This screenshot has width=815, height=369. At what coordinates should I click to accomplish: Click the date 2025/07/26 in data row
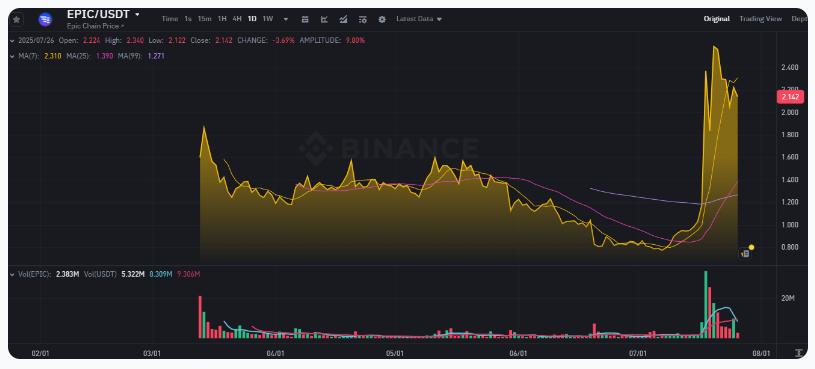pyautogui.click(x=36, y=40)
